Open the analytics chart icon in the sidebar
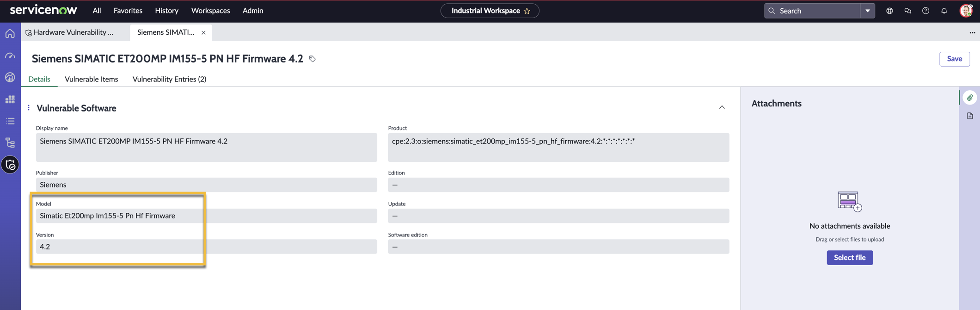Screen dimensions: 980x310 [x=10, y=77]
